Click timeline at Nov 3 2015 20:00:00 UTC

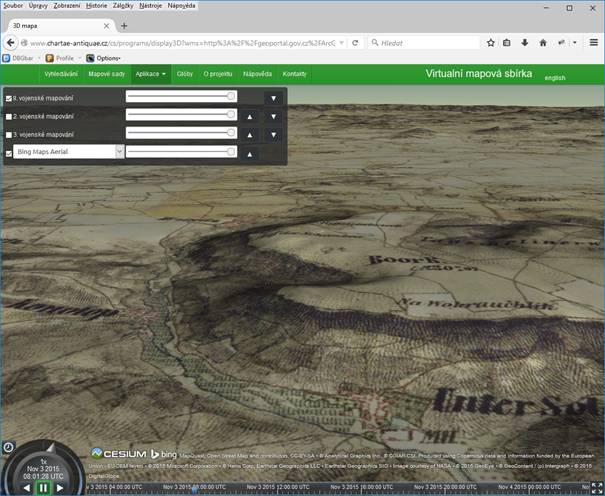point(445,488)
